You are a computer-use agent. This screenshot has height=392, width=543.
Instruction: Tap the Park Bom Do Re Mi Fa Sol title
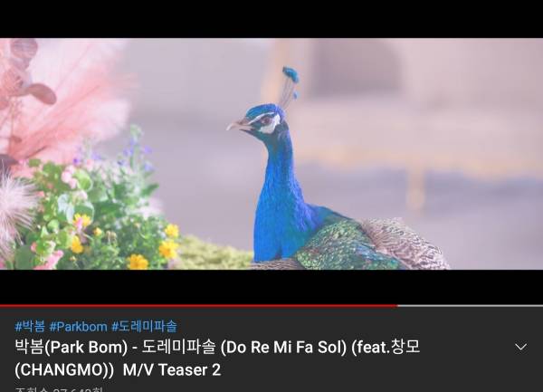[217, 359]
